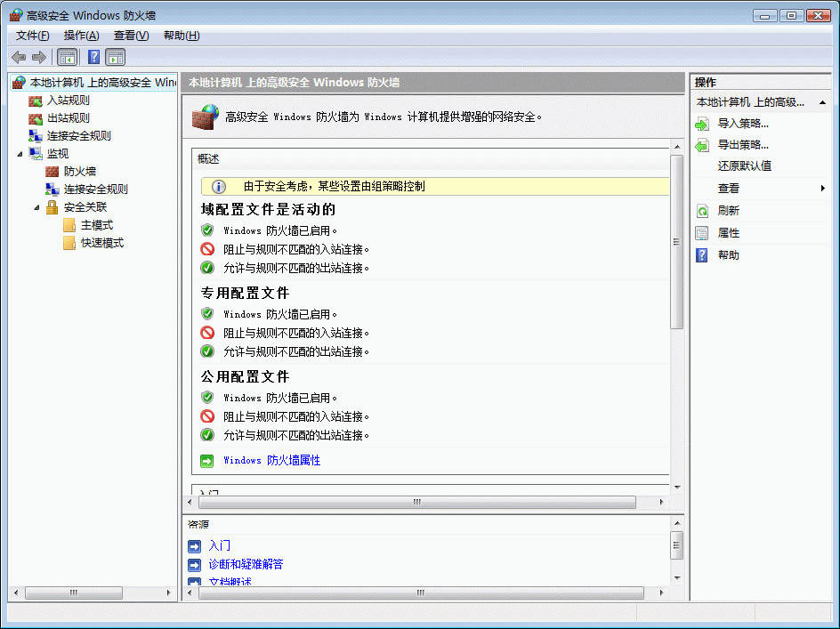This screenshot has width=840, height=629.
Task: Select 入站规则 in the tree
Action: [x=69, y=100]
